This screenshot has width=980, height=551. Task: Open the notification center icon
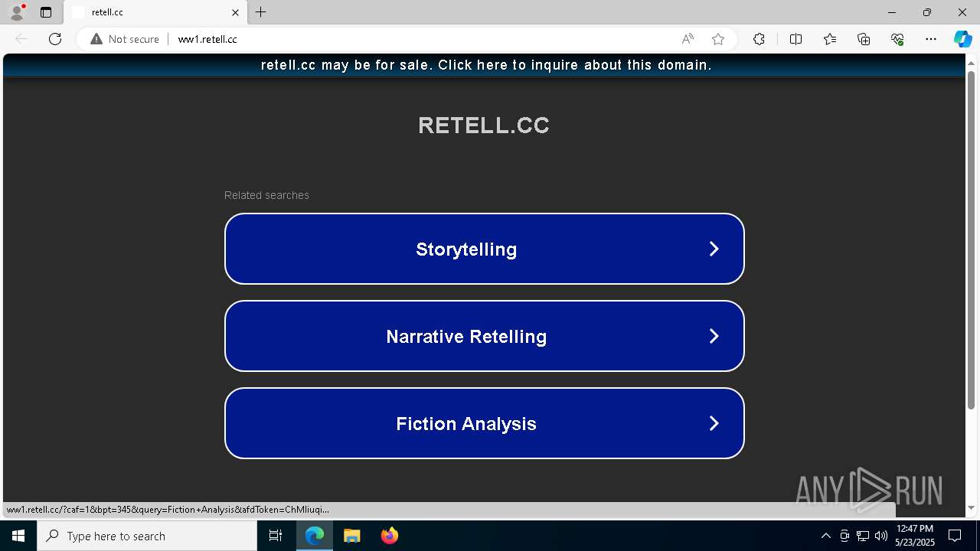pyautogui.click(x=955, y=536)
